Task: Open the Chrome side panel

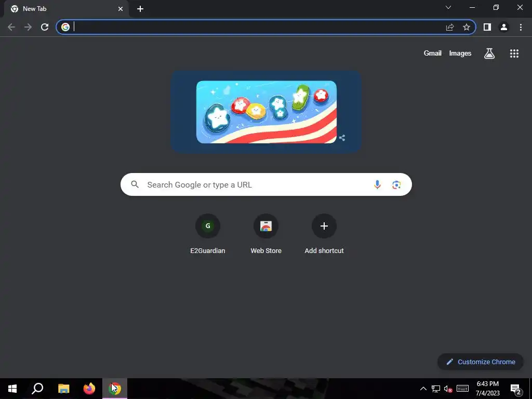Action: coord(487,27)
